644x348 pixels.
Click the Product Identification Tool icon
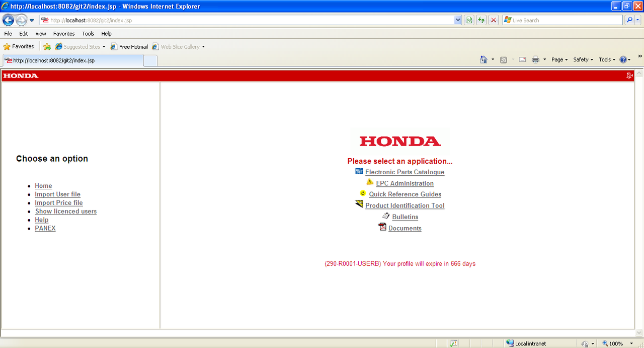tap(359, 204)
